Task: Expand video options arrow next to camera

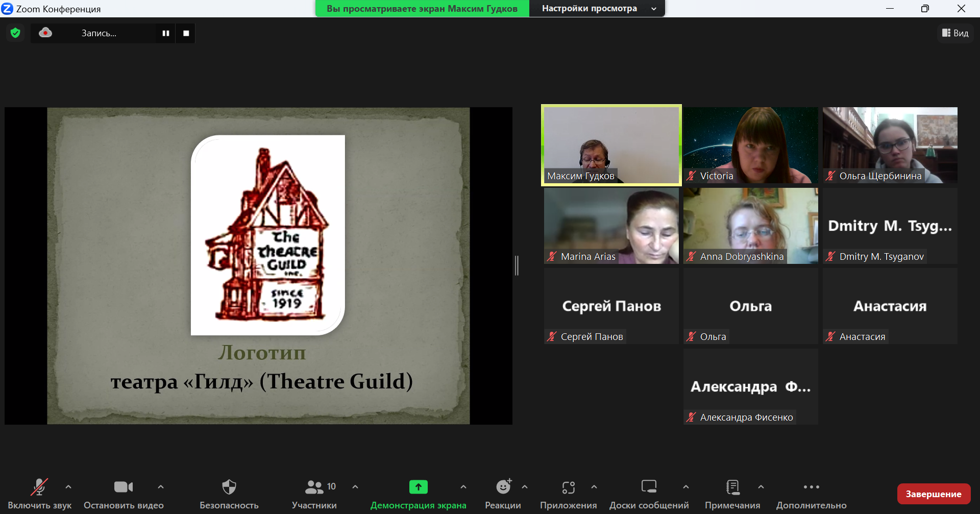Action: pyautogui.click(x=161, y=487)
